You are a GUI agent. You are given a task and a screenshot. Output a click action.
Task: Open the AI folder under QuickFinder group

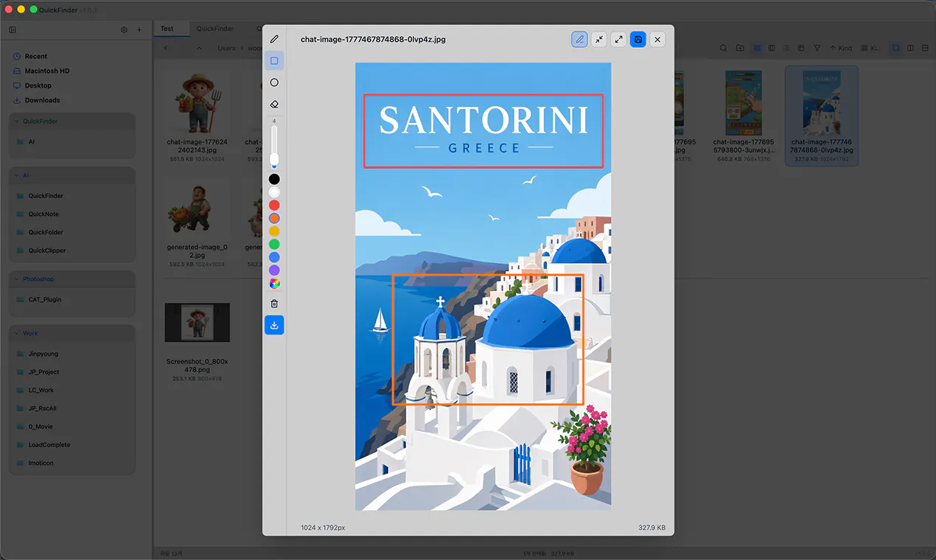point(72,141)
